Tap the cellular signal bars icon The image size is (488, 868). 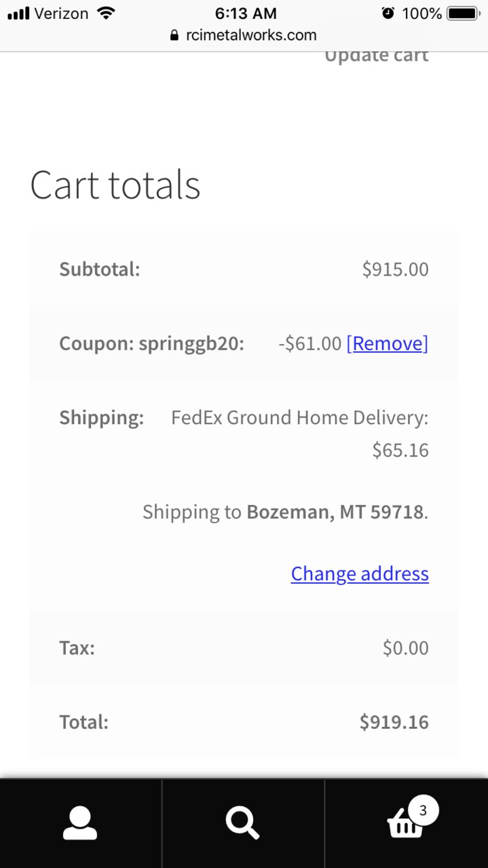(x=18, y=13)
